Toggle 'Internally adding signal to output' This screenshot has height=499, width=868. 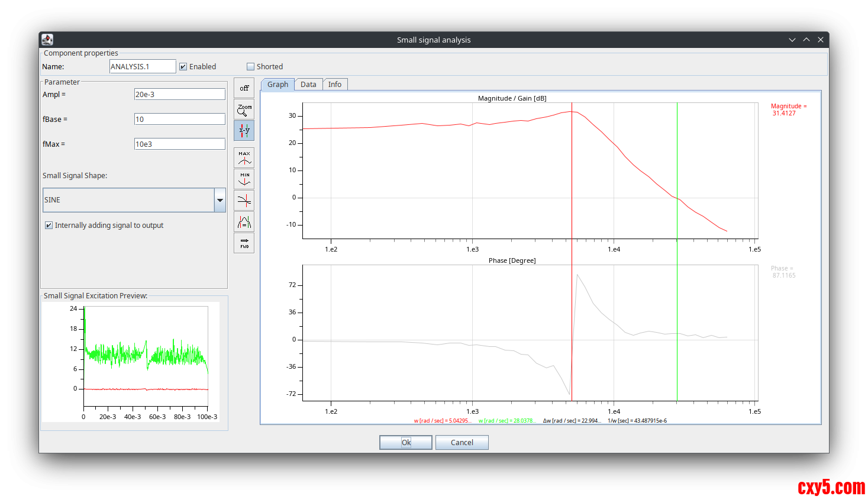click(49, 226)
